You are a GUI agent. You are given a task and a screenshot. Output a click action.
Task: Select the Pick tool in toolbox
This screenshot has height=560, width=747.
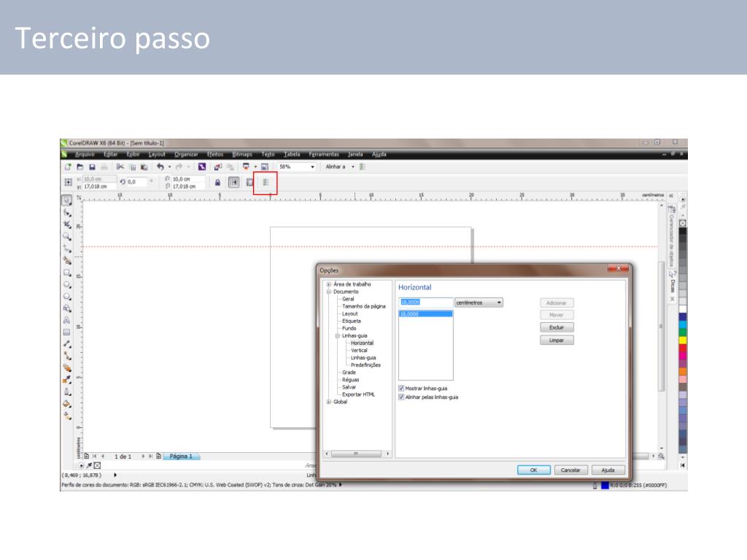(x=67, y=201)
